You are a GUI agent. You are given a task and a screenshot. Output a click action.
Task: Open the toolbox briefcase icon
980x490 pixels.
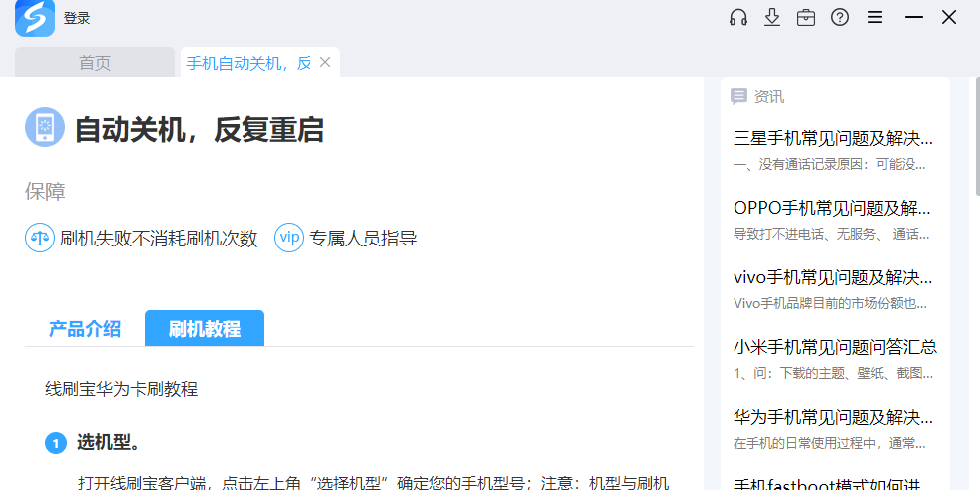[x=806, y=18]
